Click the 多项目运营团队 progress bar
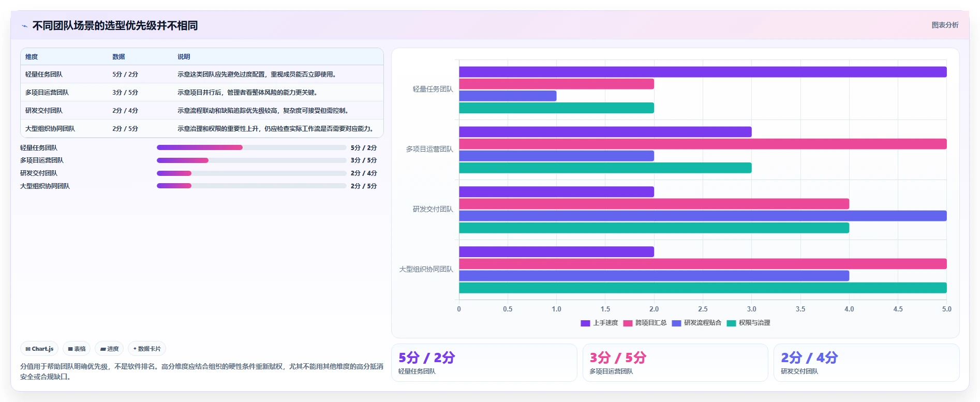Screen dimensions: 980x402 coord(251,160)
